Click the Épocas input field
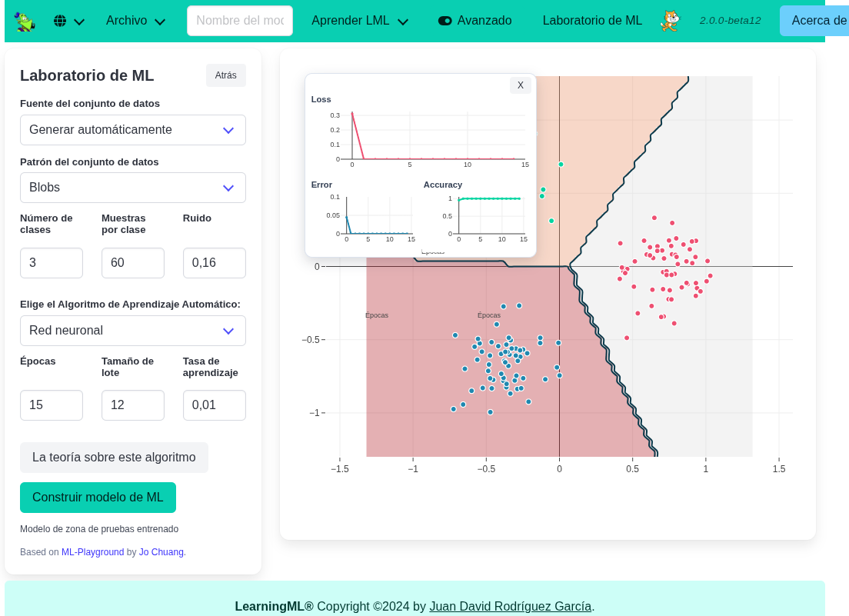The width and height of the screenshot is (849, 616). click(x=52, y=405)
